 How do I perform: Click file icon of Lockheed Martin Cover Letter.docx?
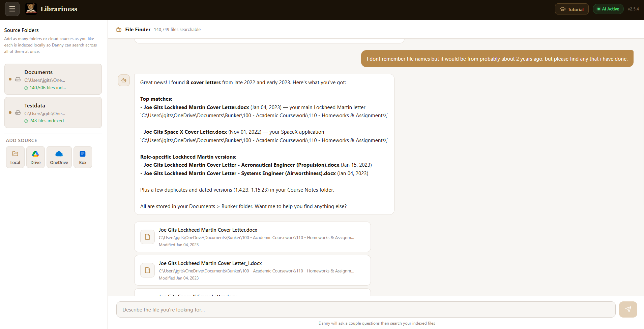pos(147,237)
